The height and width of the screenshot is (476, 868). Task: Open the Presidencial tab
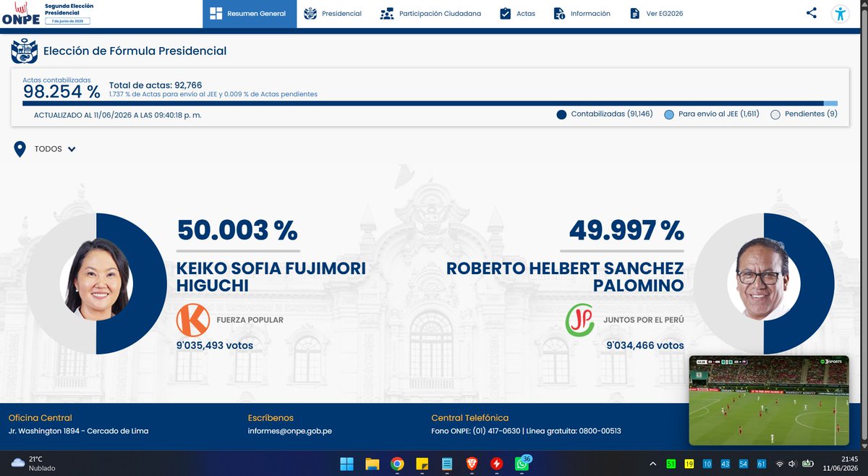[x=333, y=14]
